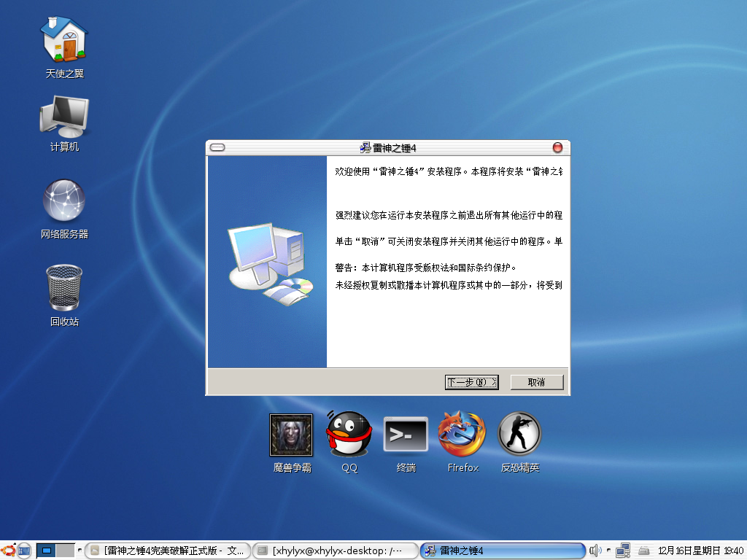Image resolution: width=747 pixels, height=560 pixels.
Task: Click the printer tray icon
Action: pos(644,551)
